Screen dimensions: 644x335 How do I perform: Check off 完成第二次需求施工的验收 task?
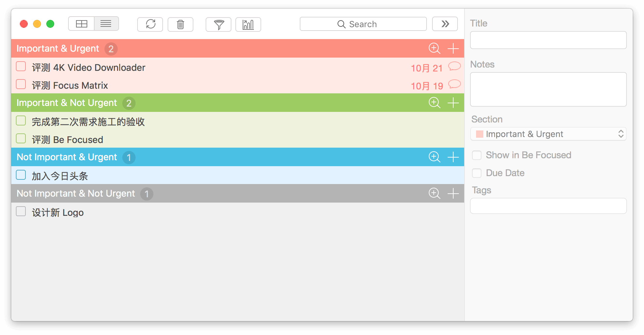21,121
